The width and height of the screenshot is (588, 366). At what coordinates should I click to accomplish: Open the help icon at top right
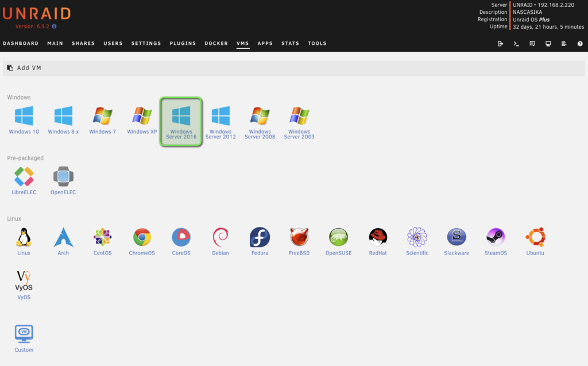coord(579,43)
